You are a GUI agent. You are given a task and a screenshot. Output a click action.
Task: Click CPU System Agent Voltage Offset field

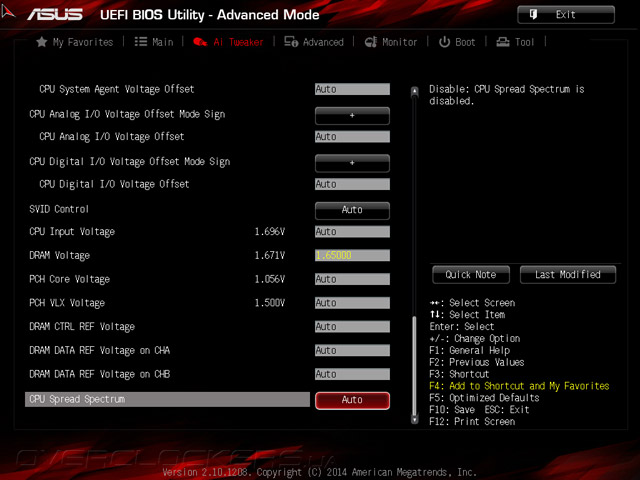click(352, 89)
